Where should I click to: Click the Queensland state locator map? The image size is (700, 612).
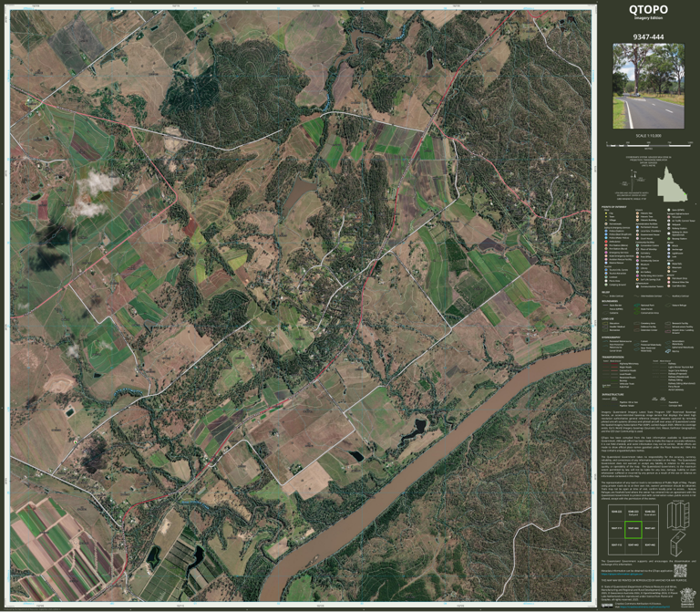[673, 184]
